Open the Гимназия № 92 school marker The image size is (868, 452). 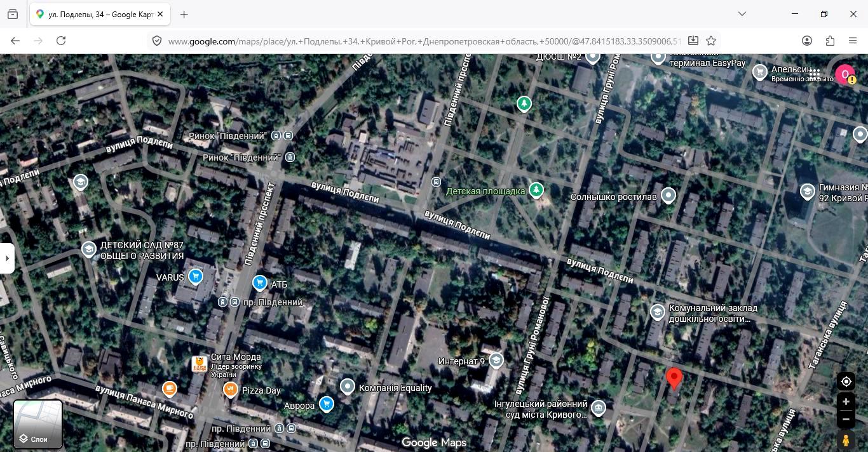(x=807, y=192)
